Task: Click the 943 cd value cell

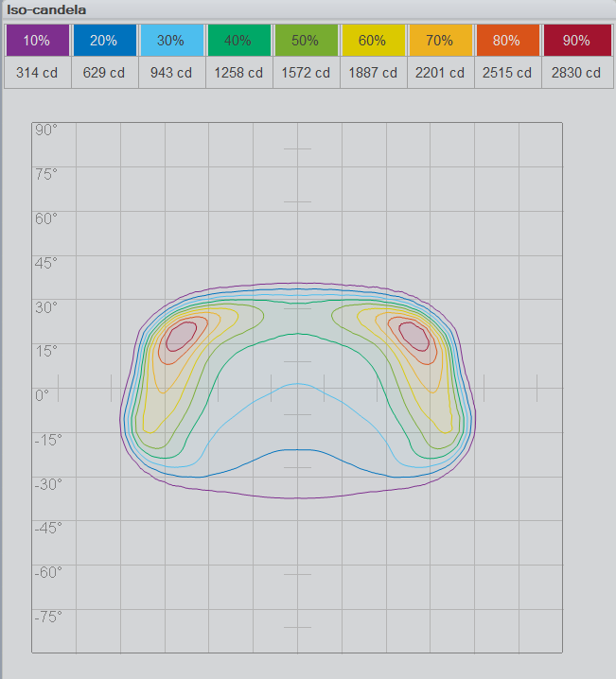Action: point(171,73)
